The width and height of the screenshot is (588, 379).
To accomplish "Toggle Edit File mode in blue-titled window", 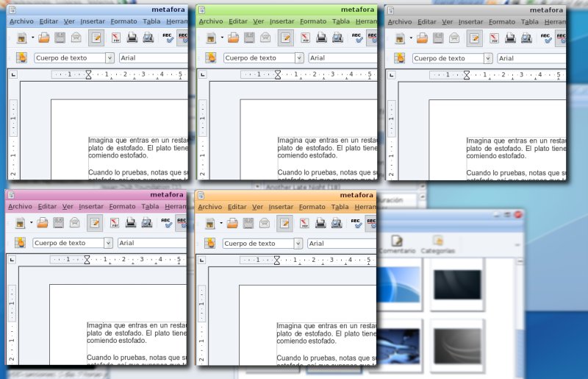I will 96,38.
